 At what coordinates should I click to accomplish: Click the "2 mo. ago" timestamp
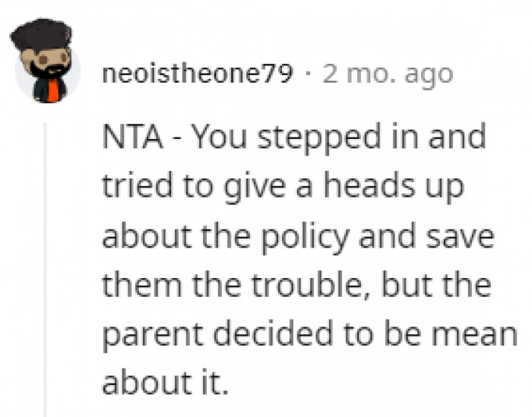pos(388,74)
